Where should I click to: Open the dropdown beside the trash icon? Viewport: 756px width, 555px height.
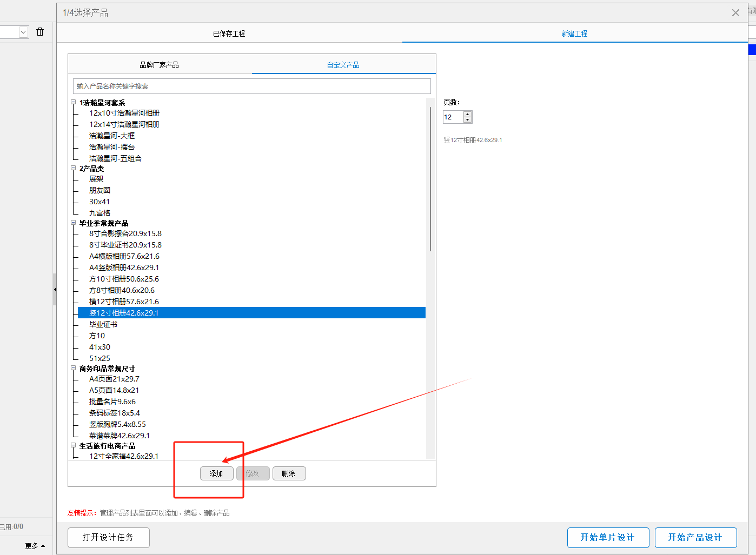(23, 32)
